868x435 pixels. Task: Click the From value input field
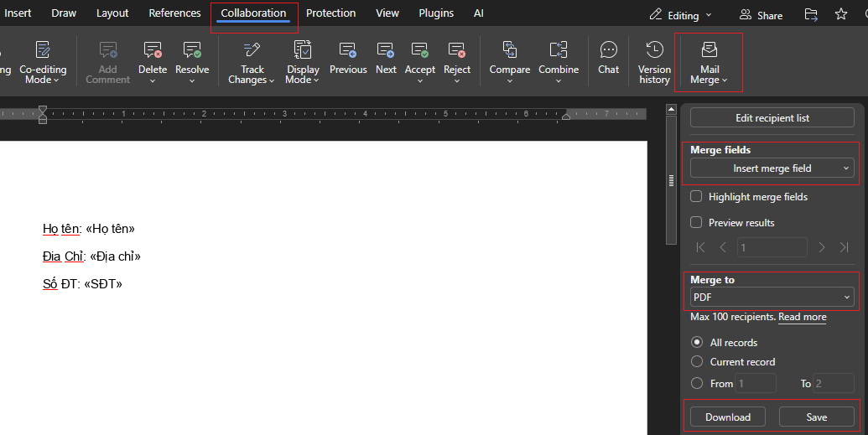[x=756, y=383]
